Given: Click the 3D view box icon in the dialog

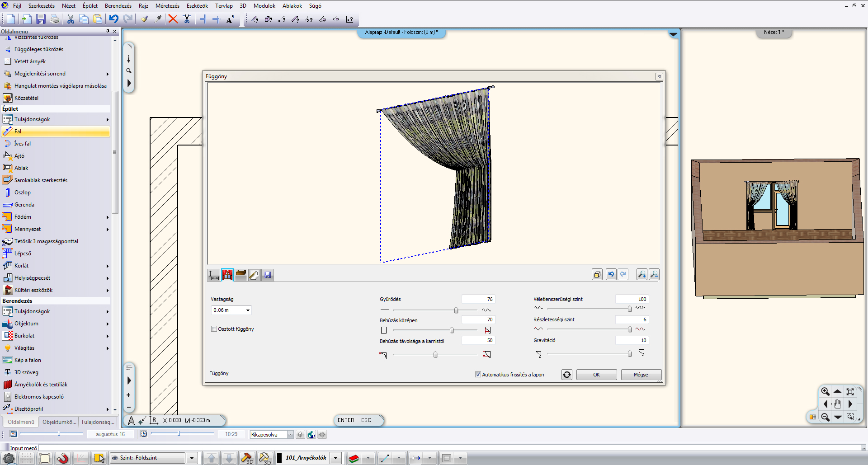Looking at the screenshot, I should pos(597,274).
